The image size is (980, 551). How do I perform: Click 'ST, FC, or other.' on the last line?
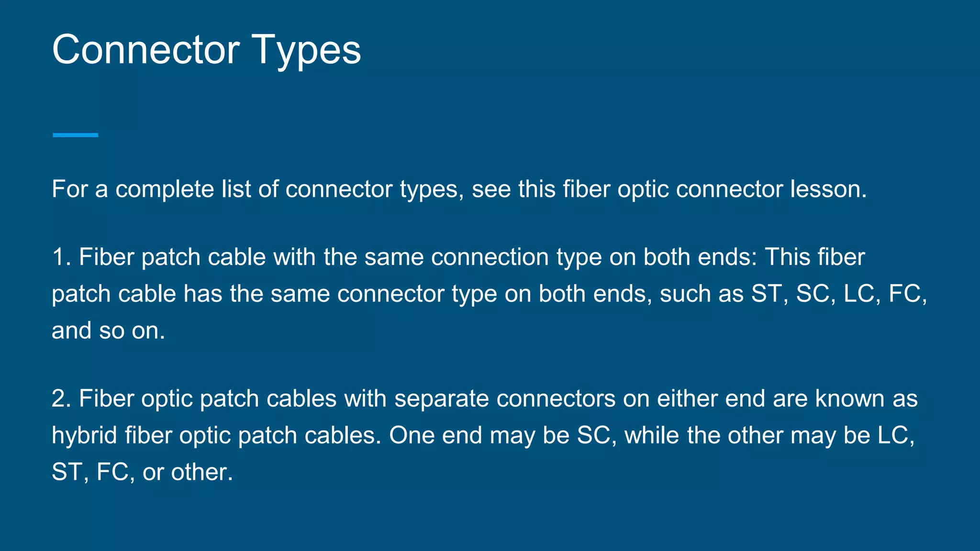143,472
